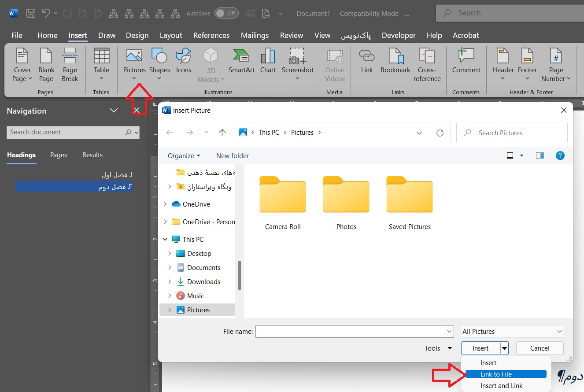
Task: Click the New folder button
Action: tap(233, 156)
